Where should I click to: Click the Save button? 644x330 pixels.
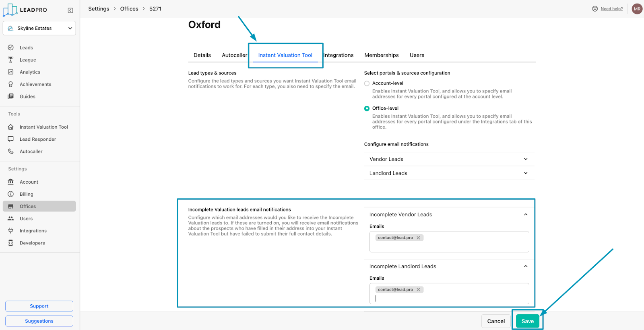527,321
